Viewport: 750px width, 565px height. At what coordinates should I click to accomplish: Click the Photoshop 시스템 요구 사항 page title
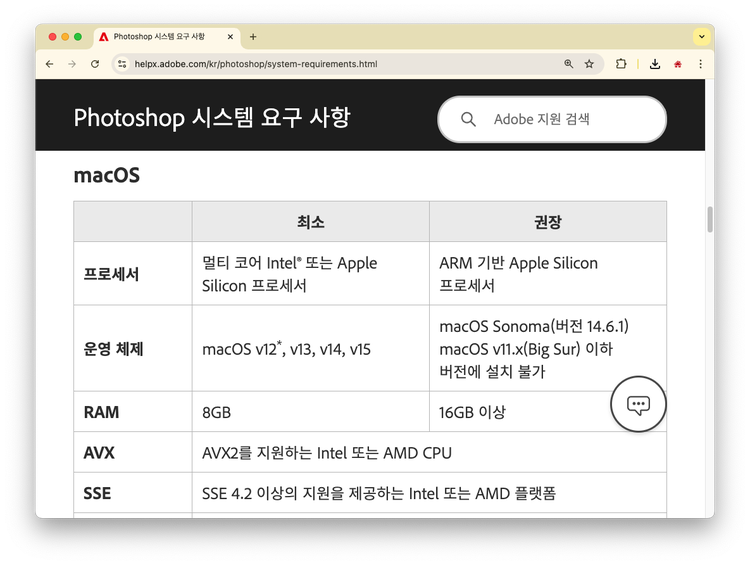click(212, 118)
